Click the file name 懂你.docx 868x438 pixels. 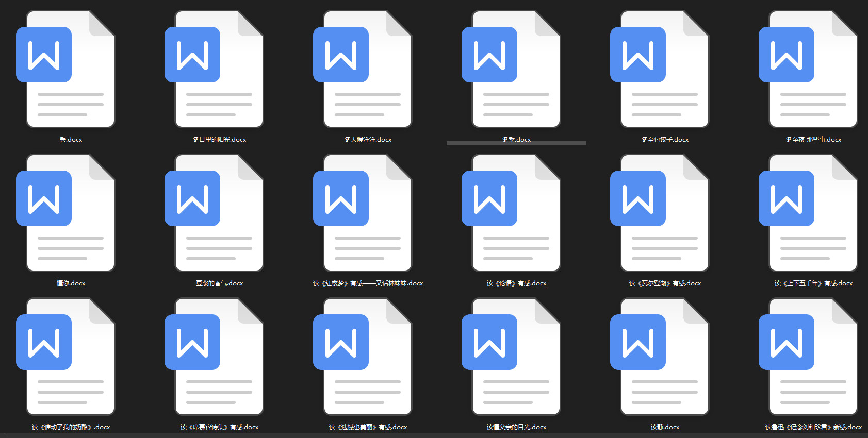pyautogui.click(x=71, y=283)
